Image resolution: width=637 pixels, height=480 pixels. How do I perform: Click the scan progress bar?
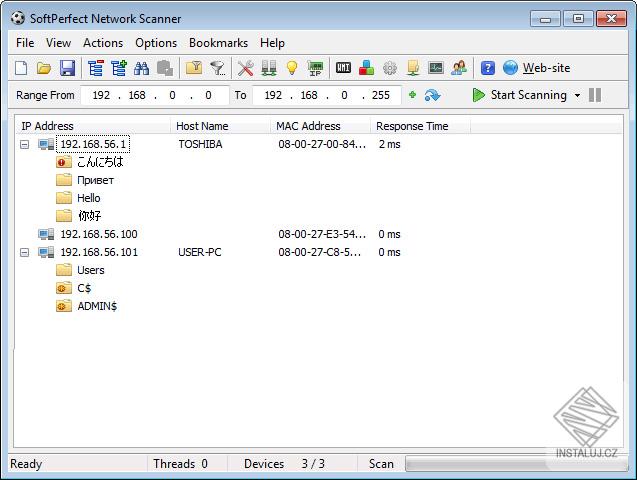pyautogui.click(x=516, y=464)
